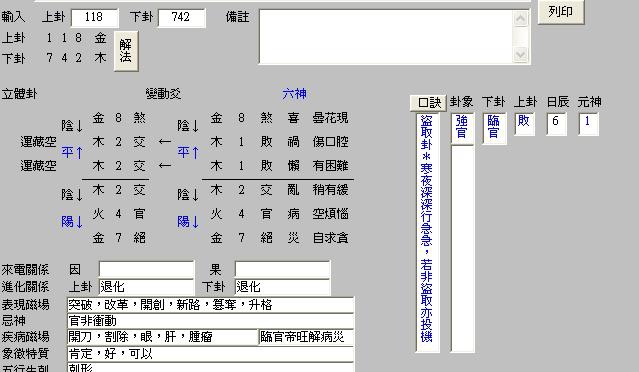The height and width of the screenshot is (372, 639).
Task: Click the 下卦 box showing 臨官
Action: [494, 128]
